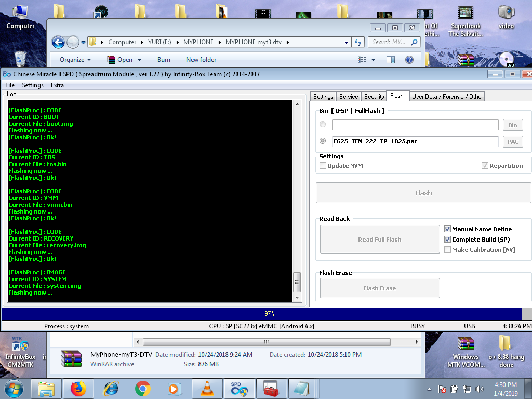Click the 97% flashing progress bar

(x=267, y=314)
